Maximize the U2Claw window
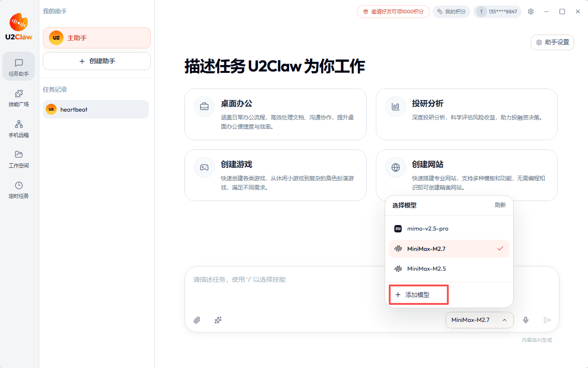Image resolution: width=588 pixels, height=368 pixels. (x=562, y=12)
